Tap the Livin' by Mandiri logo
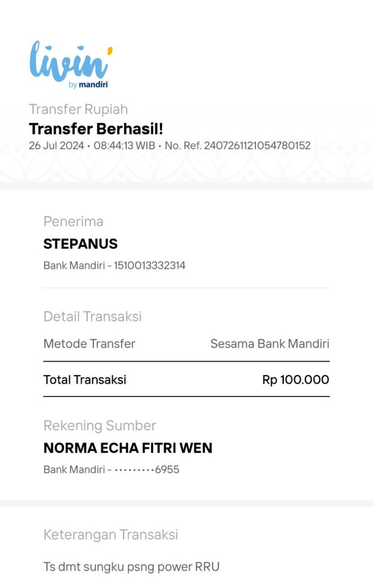Image resolution: width=373 pixels, height=588 pixels. point(71,64)
